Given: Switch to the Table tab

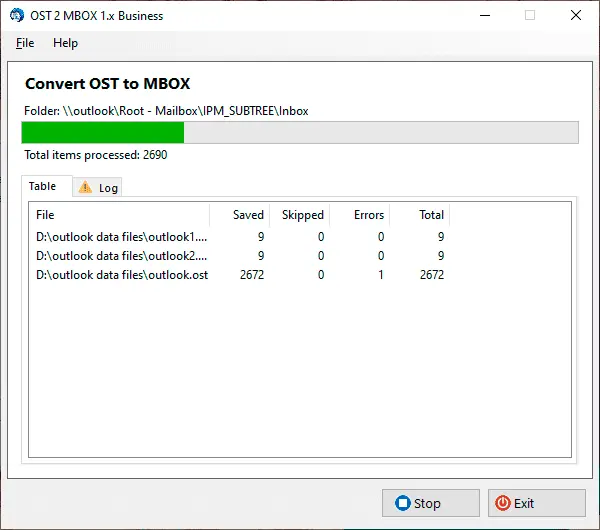Looking at the screenshot, I should pyautogui.click(x=43, y=186).
